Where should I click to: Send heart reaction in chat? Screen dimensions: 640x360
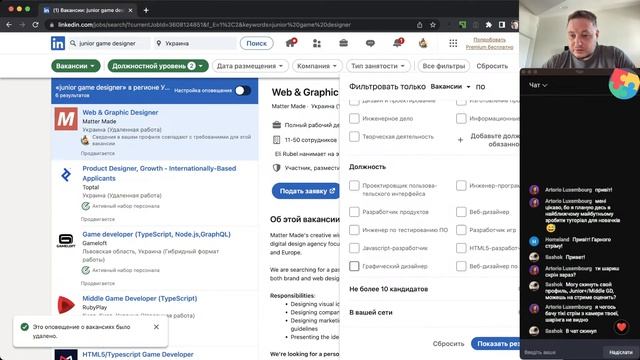pyautogui.click(x=622, y=327)
